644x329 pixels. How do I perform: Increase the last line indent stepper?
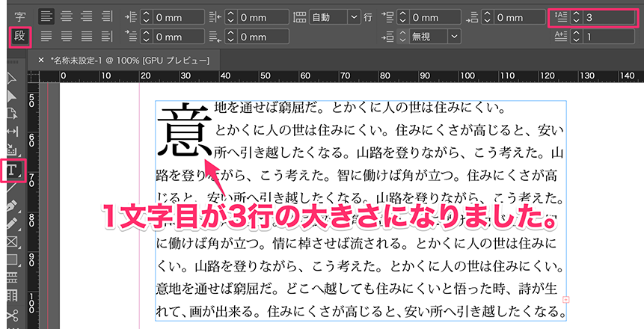pos(231,33)
